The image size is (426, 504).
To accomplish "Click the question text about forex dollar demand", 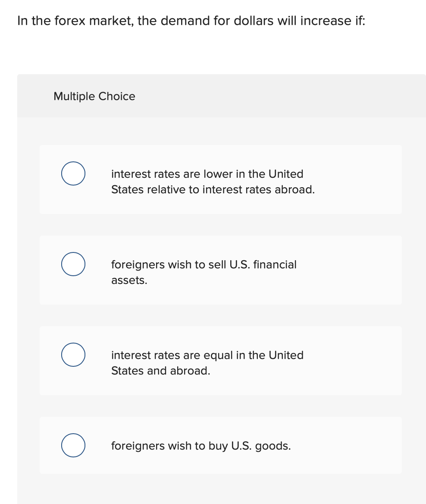I will click(191, 21).
